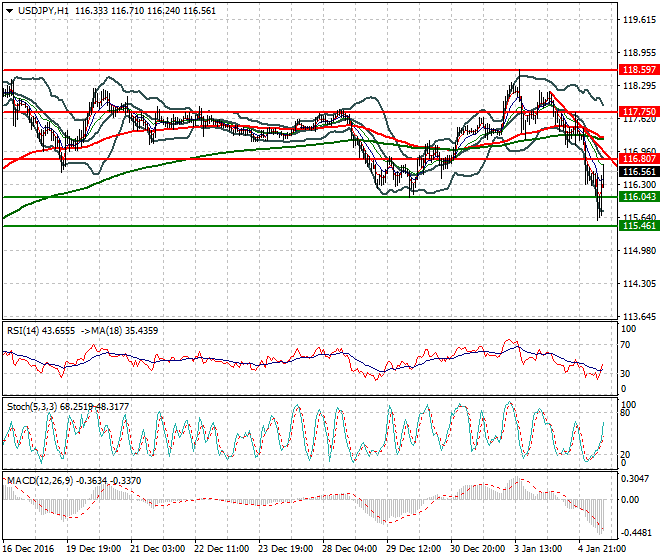The image size is (660, 560).
Task: Click the 118.955 price scale value
Action: pyautogui.click(x=639, y=53)
